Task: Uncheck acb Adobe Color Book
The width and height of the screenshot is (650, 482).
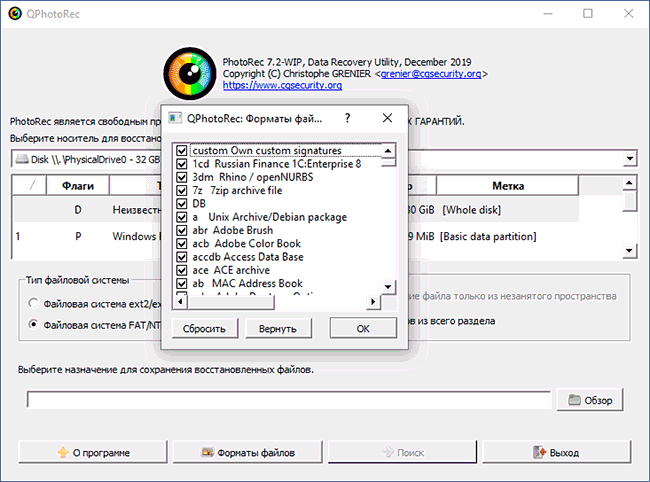Action: pyautogui.click(x=182, y=243)
